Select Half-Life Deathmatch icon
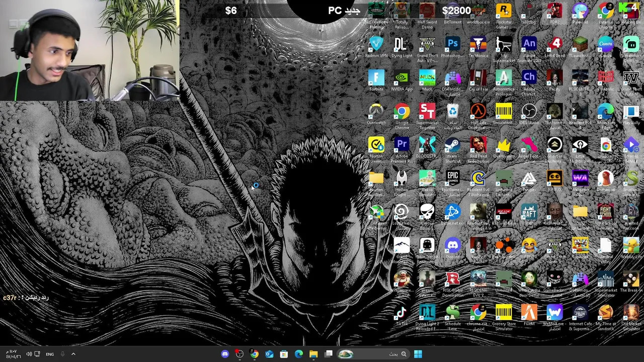 pyautogui.click(x=478, y=117)
